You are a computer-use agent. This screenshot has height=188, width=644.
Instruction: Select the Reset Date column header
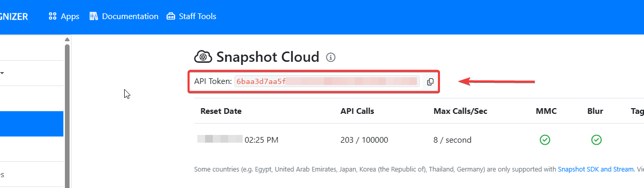click(221, 111)
